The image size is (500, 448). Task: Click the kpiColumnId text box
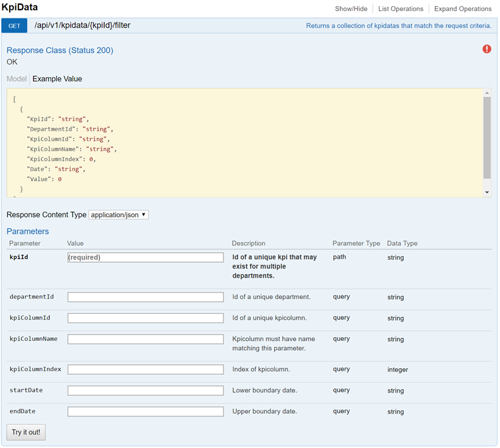(146, 318)
